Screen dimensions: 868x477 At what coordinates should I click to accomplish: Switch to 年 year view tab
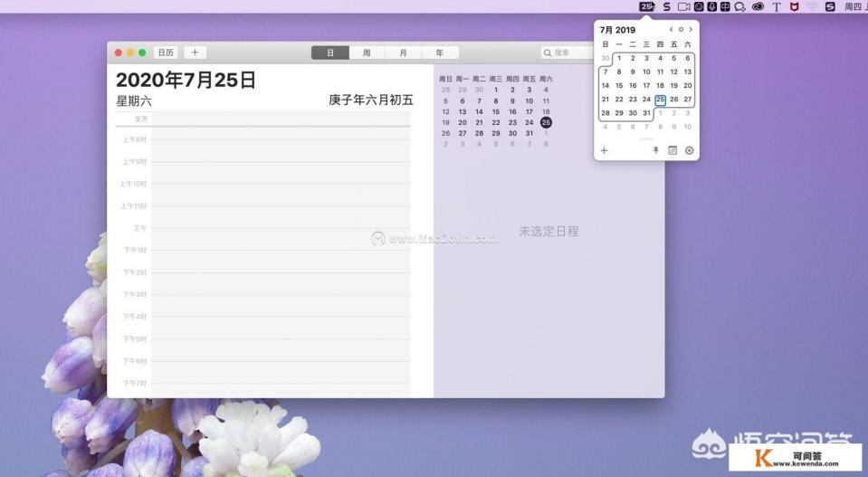[x=440, y=52]
